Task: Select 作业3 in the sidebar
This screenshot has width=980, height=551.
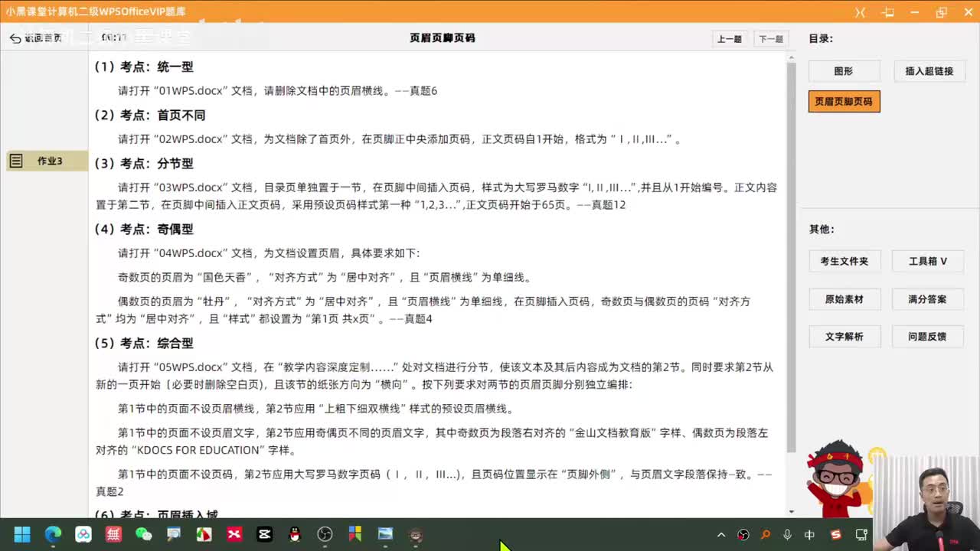Action: coord(47,161)
